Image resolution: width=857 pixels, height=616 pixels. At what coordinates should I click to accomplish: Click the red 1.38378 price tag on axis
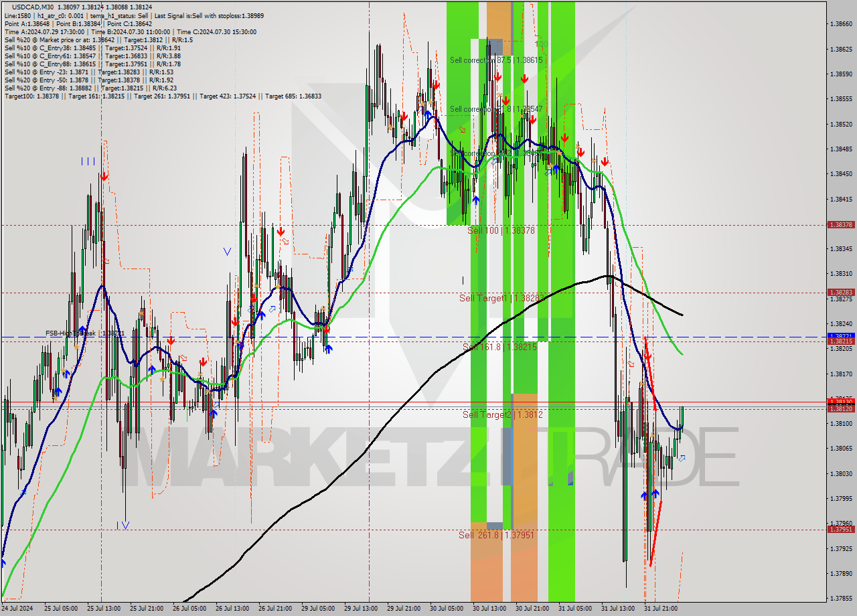[841, 225]
